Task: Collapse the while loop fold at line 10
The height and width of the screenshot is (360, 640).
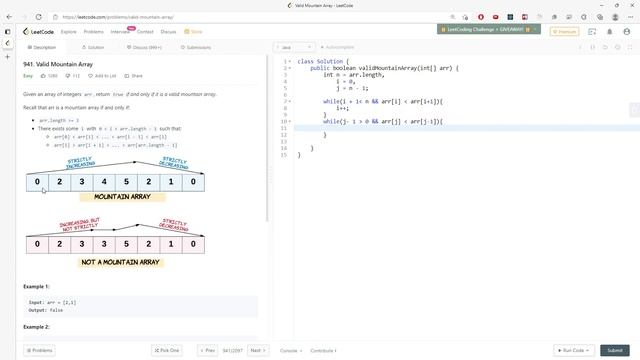Action: (290, 122)
